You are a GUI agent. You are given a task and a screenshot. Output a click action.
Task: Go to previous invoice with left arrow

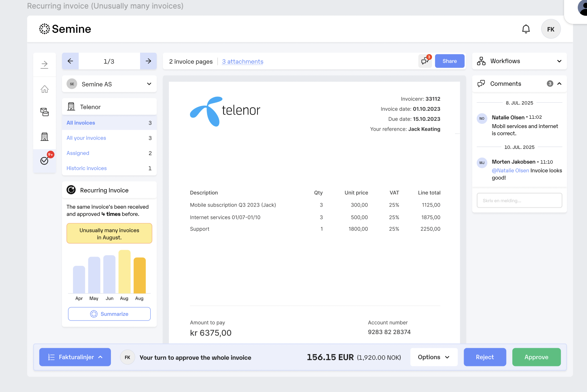pos(70,61)
